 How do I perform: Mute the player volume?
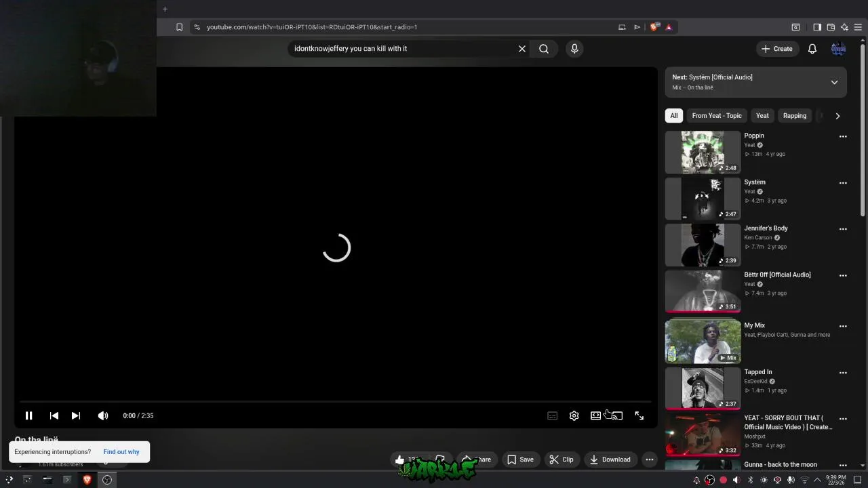pos(103,415)
